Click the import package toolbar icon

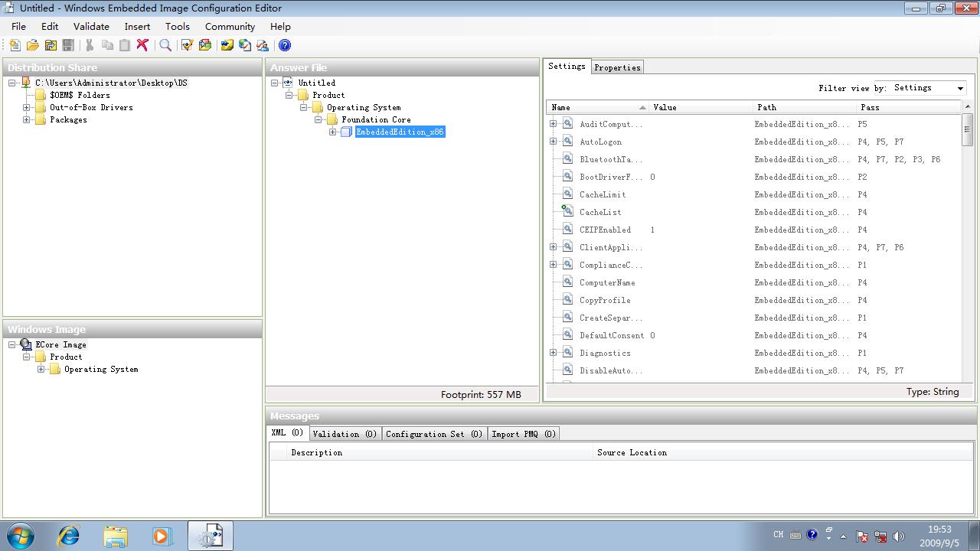pyautogui.click(x=204, y=45)
